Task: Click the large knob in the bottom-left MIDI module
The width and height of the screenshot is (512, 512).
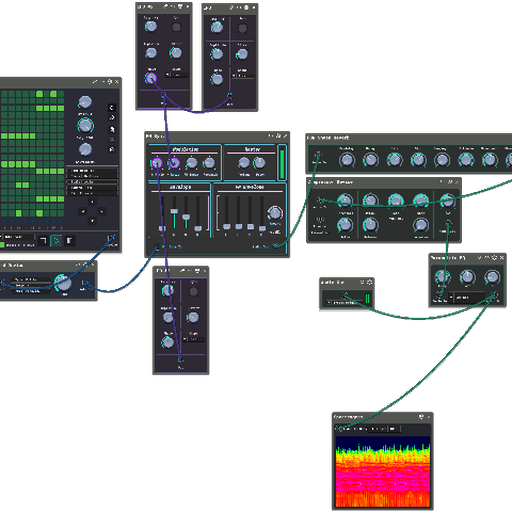Action: (63, 283)
